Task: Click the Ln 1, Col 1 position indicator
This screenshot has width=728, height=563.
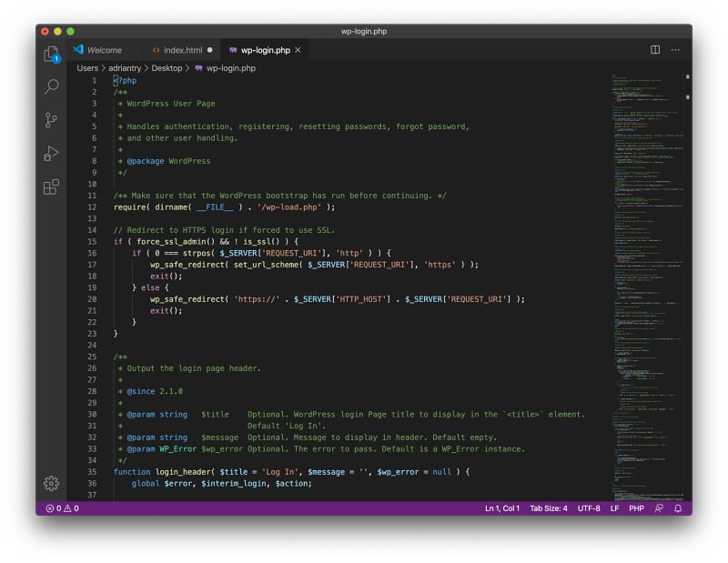Action: (x=501, y=508)
